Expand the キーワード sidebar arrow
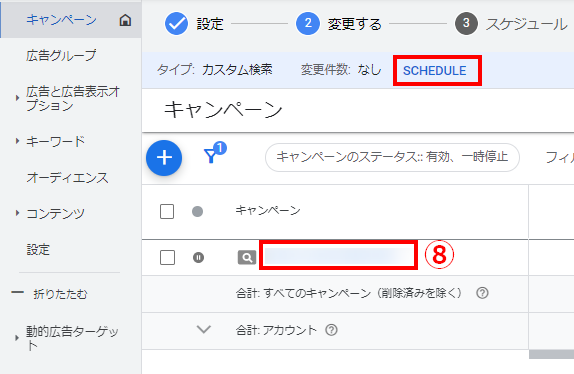The width and height of the screenshot is (574, 374). 17,141
